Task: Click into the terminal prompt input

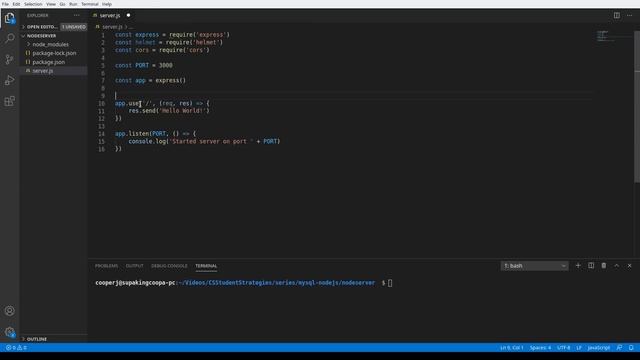Action: pos(390,283)
